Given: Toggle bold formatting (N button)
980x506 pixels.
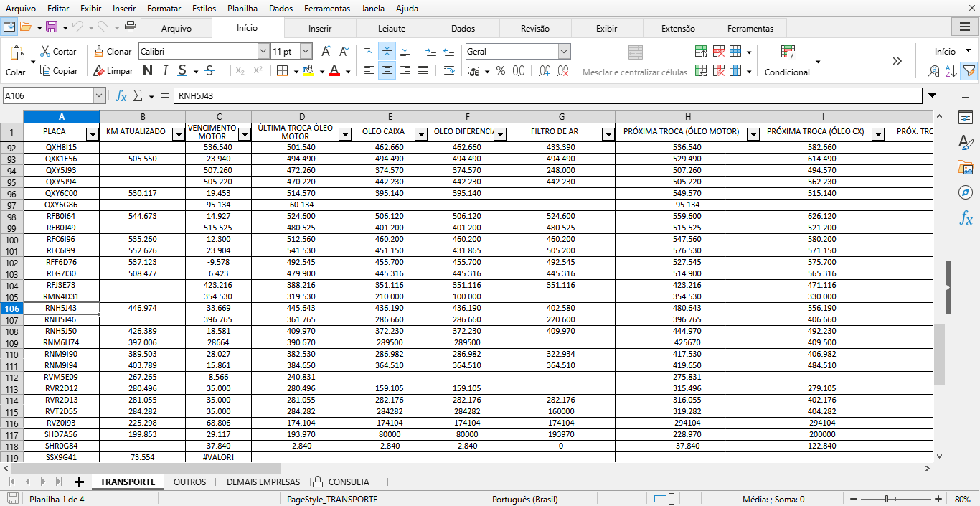Looking at the screenshot, I should 148,71.
